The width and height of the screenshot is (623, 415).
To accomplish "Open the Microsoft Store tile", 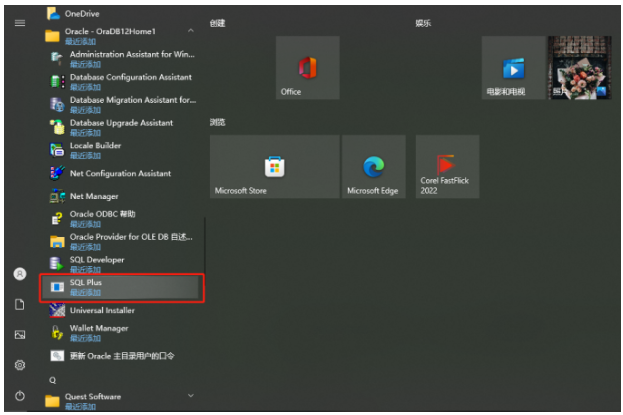I will pos(275,167).
